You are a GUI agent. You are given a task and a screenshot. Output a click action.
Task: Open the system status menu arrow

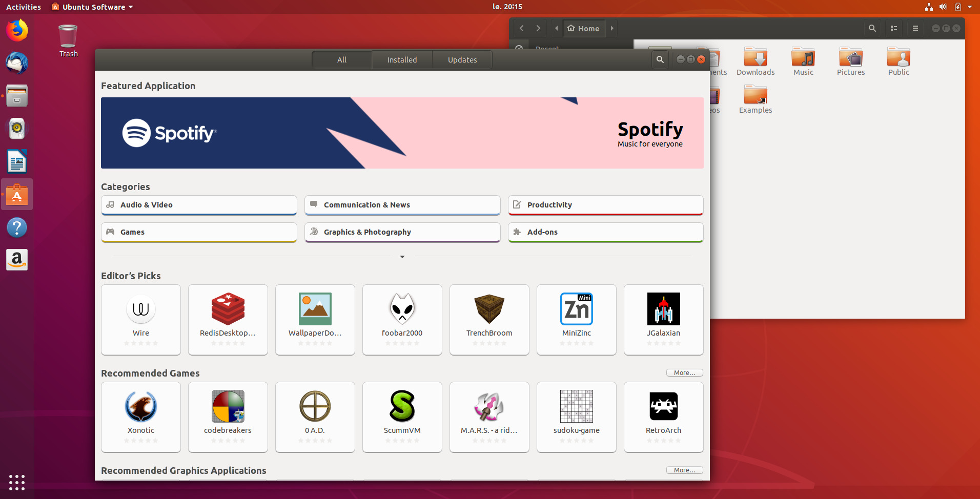point(970,7)
